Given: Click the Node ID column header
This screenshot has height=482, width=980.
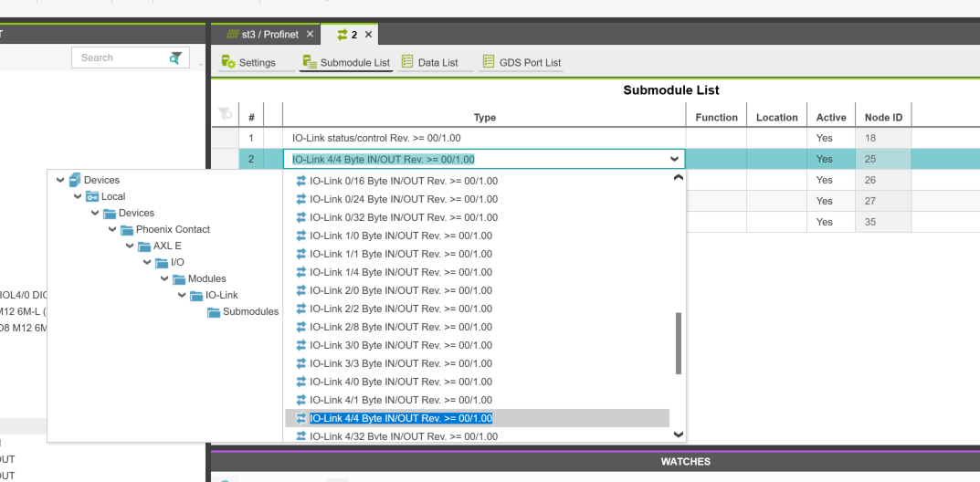Looking at the screenshot, I should 883,117.
